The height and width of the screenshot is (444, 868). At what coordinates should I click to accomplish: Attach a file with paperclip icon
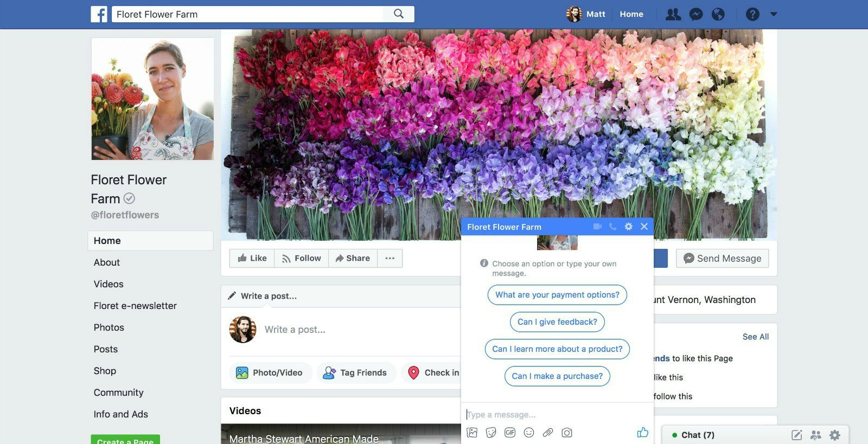click(x=548, y=433)
